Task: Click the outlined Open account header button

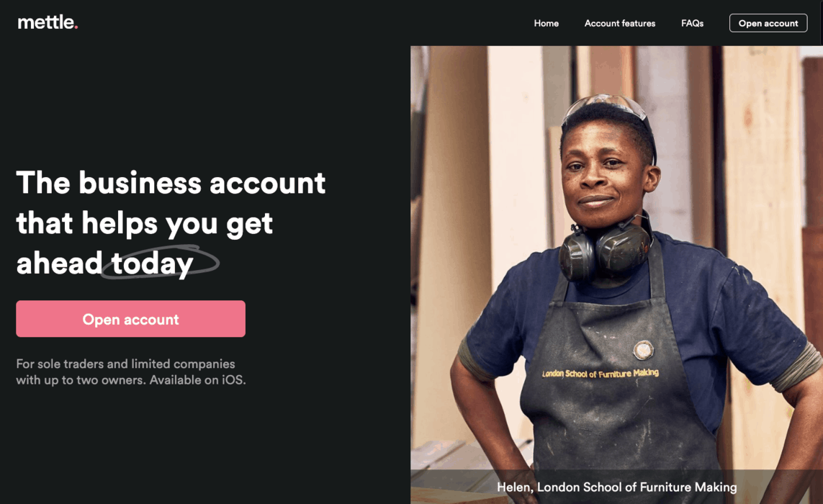Action: pyautogui.click(x=768, y=23)
